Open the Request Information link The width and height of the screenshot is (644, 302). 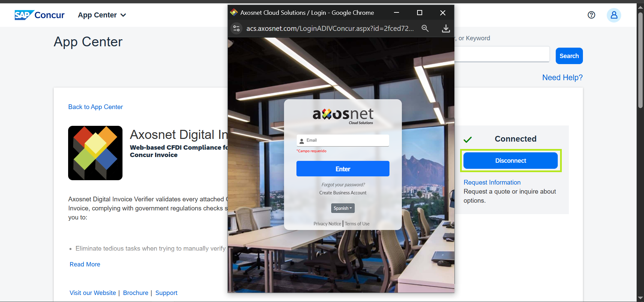point(492,183)
